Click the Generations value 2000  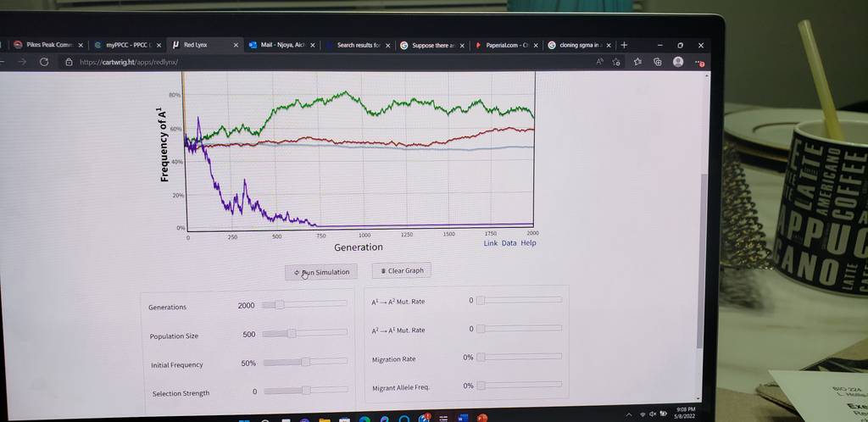[247, 305]
